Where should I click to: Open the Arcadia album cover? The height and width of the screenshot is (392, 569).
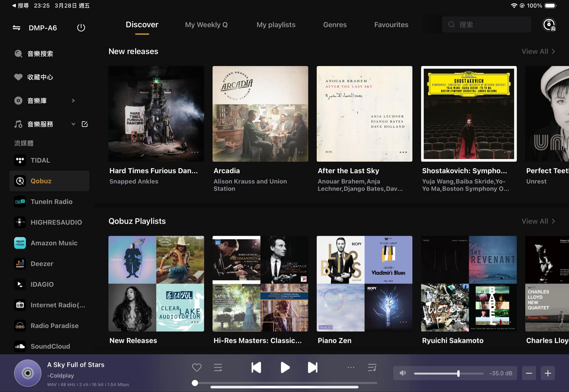coord(260,114)
